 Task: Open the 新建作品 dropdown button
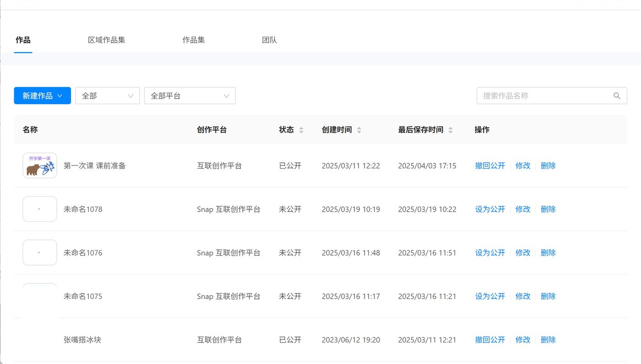42,96
